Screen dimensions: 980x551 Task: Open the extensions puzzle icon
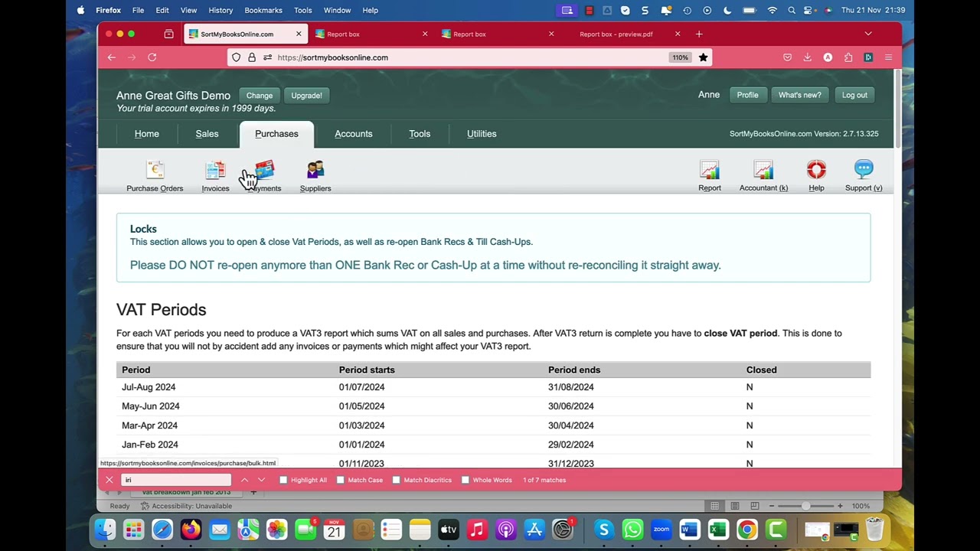[848, 57]
